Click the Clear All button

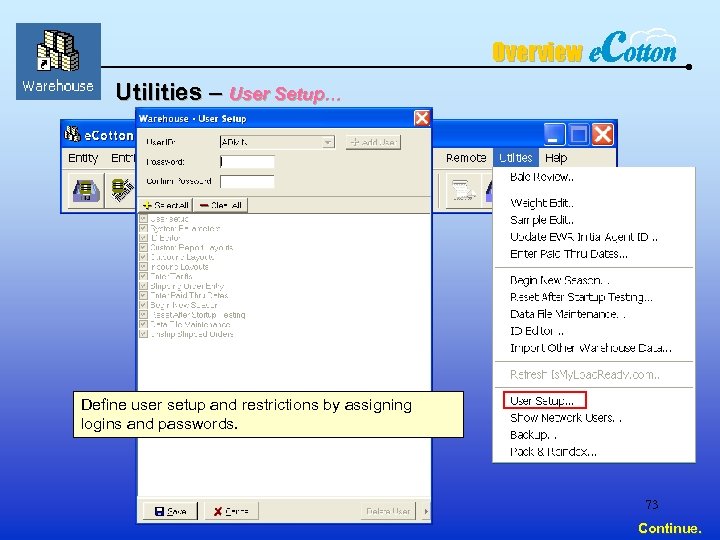[221, 205]
